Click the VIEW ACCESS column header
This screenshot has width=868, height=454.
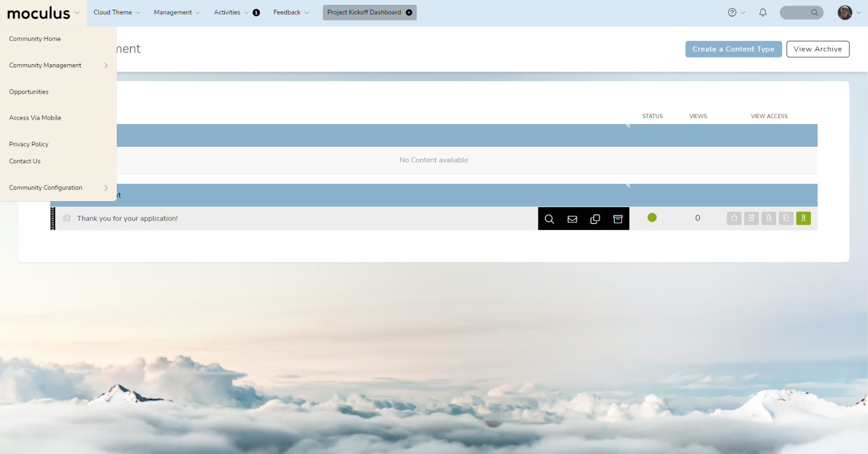(769, 116)
